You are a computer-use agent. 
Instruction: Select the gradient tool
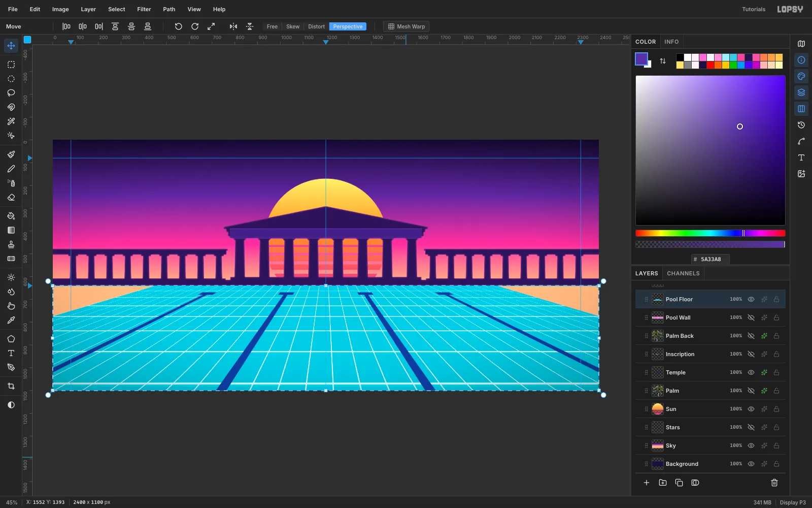click(x=11, y=230)
